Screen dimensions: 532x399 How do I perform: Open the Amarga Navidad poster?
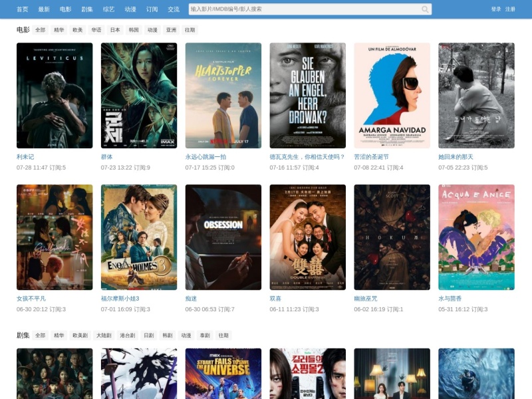(392, 95)
